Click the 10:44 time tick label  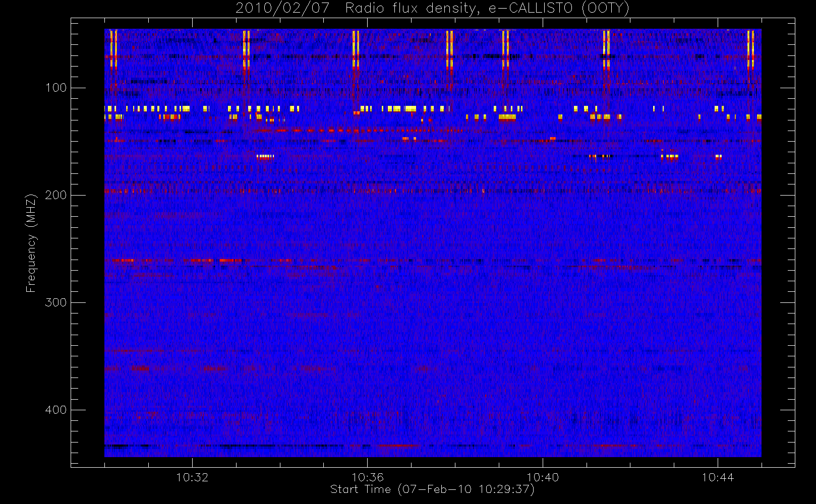coord(718,477)
